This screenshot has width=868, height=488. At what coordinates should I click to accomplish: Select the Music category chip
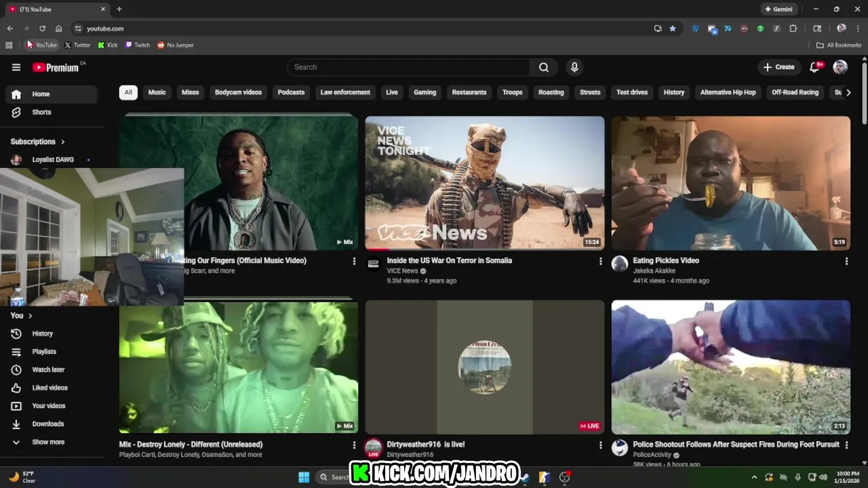pyautogui.click(x=157, y=92)
